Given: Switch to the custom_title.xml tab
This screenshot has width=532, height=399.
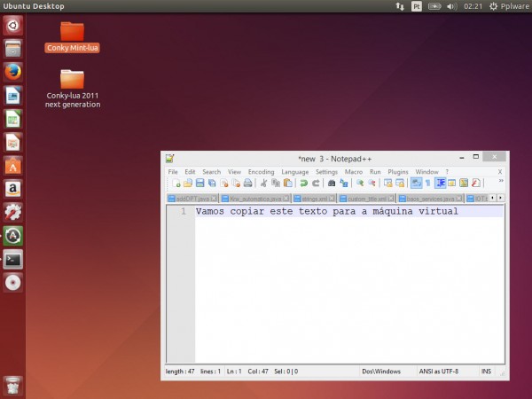Looking at the screenshot, I should point(367,199).
